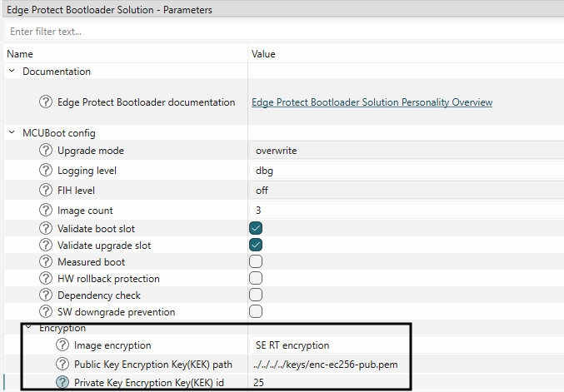
Task: Click help icon beside Edge Protect Bootloader documentation
Action: 46,102
